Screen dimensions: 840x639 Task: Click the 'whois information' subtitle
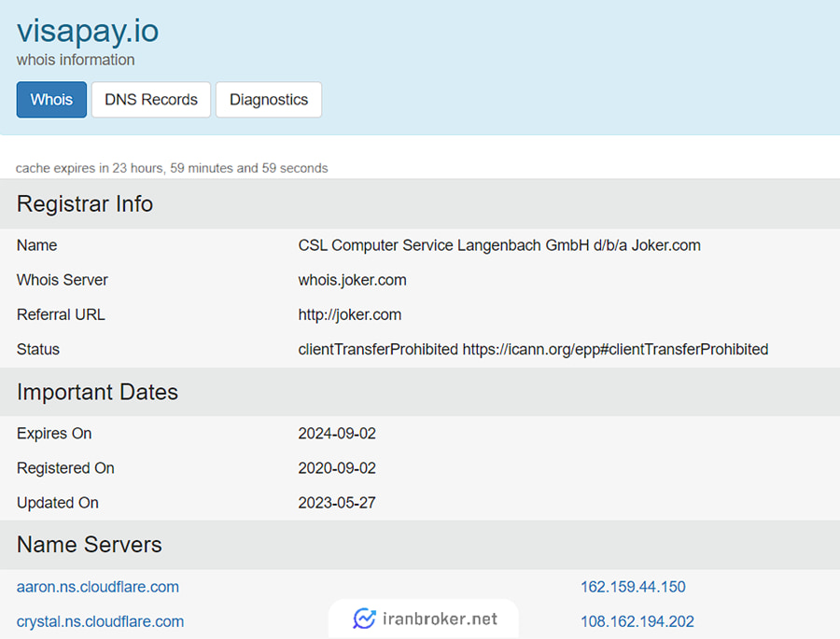(x=76, y=60)
